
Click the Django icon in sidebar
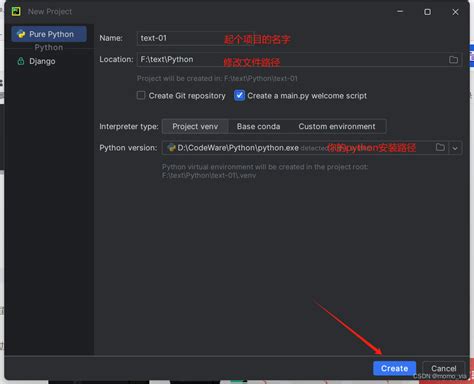[x=21, y=61]
